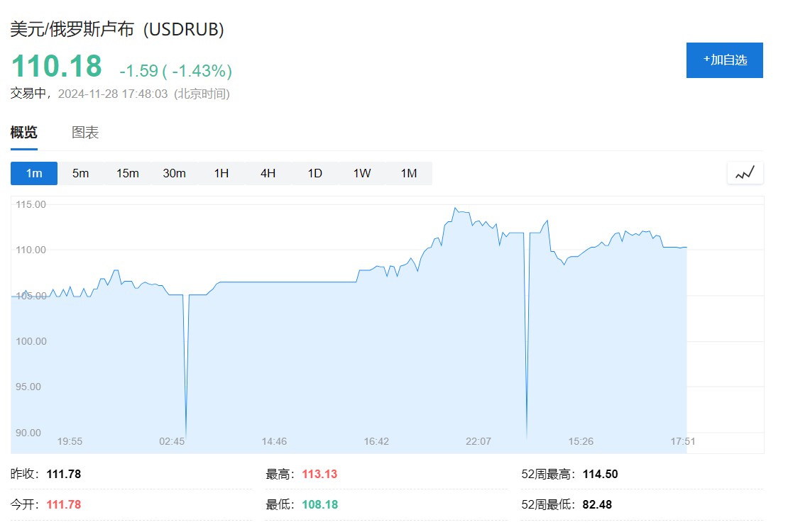788x532 pixels.
Task: Pick the 4H interval button
Action: point(268,173)
